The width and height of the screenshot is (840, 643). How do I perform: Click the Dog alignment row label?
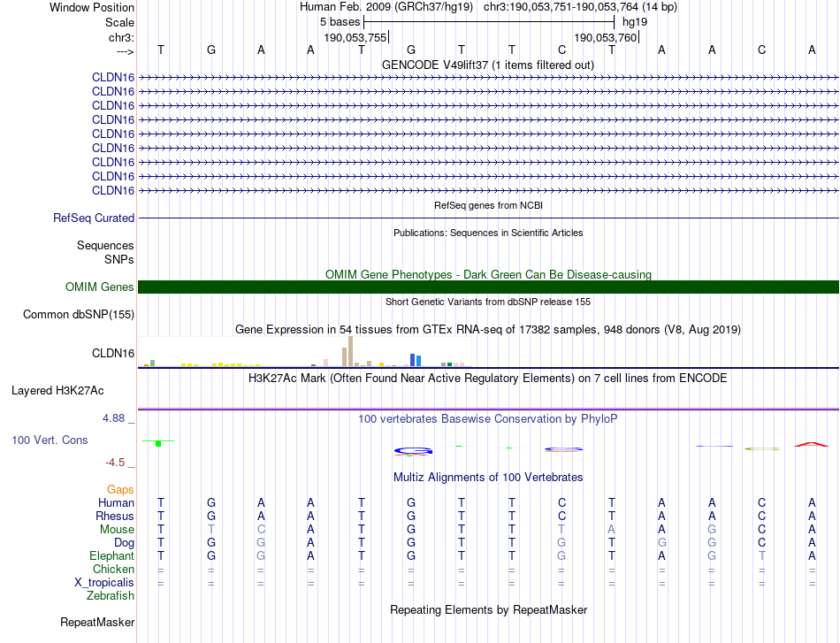tap(124, 543)
